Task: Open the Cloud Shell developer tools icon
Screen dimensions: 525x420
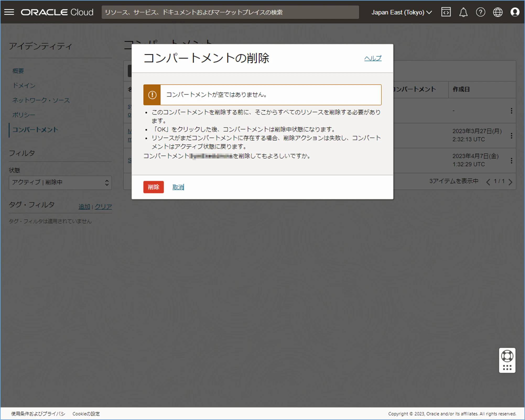Action: [x=446, y=12]
